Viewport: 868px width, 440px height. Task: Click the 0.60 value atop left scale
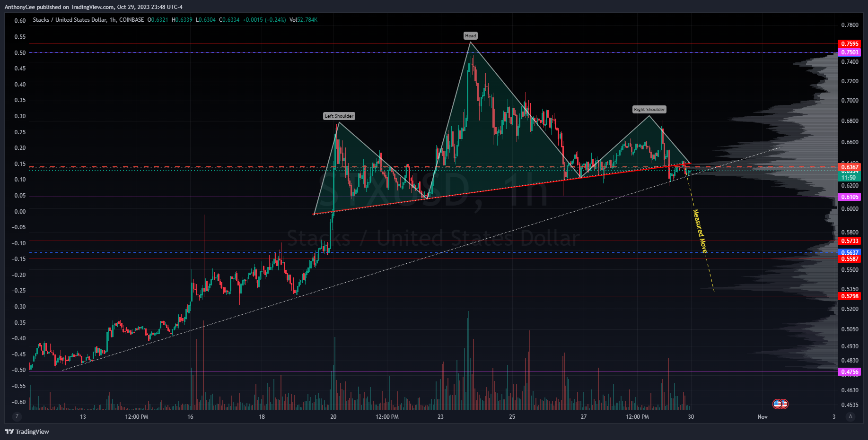20,20
